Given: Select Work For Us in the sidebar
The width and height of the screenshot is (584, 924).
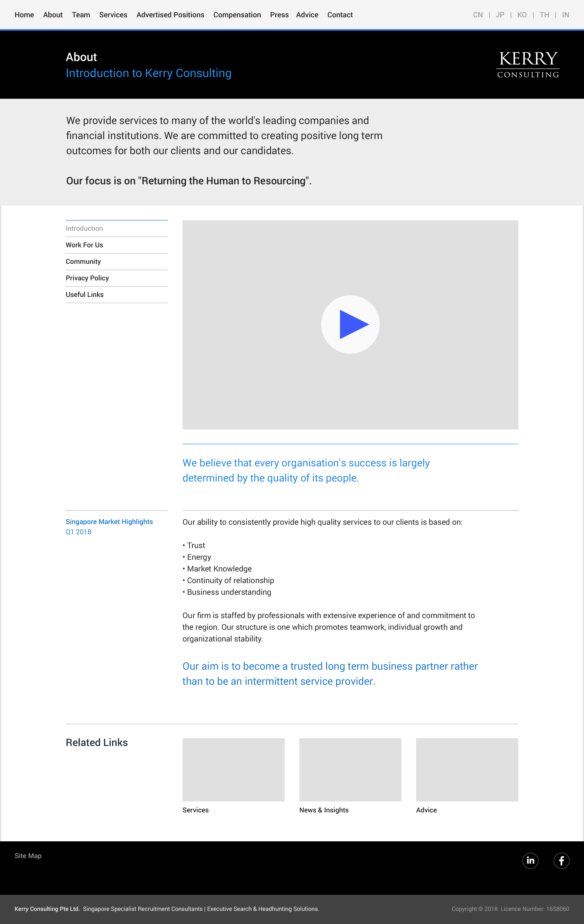Looking at the screenshot, I should coord(117,245).
